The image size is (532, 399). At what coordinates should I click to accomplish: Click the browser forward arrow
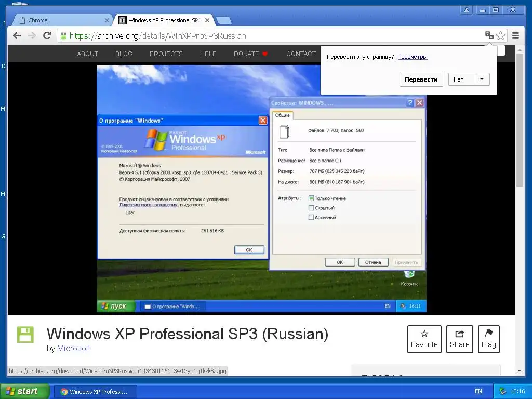click(32, 36)
